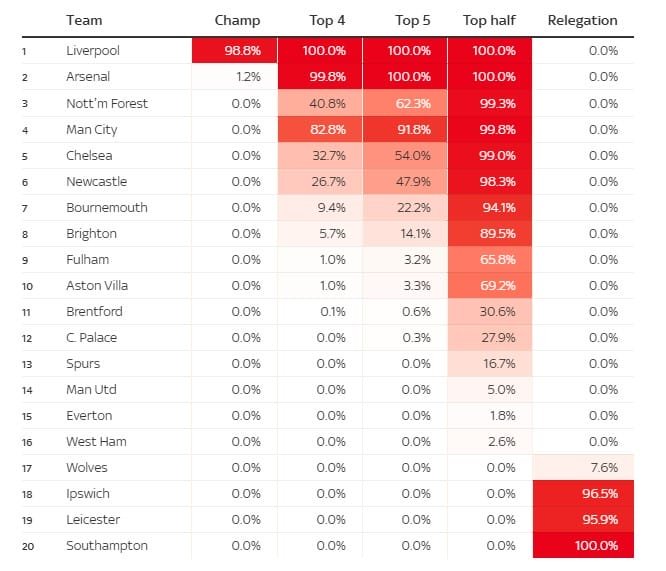Click the Relegation column header
Viewport: 666px width, 571px height.
tap(583, 20)
